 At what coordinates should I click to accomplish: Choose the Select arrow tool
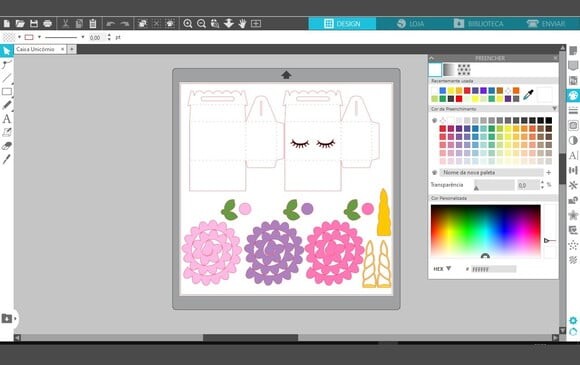pyautogui.click(x=7, y=51)
